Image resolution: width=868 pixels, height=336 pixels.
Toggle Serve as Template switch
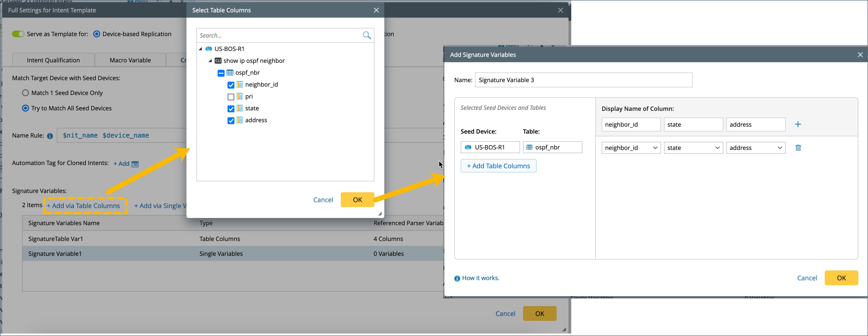tap(18, 34)
